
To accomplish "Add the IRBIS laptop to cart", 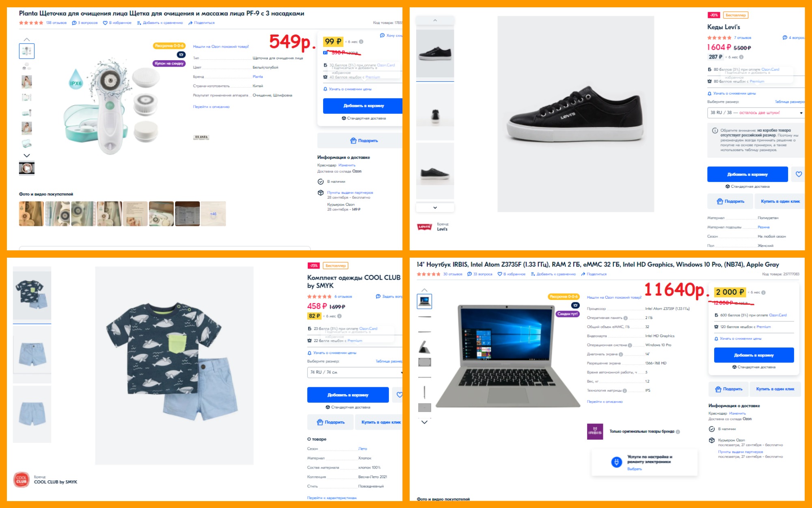I will coord(754,355).
